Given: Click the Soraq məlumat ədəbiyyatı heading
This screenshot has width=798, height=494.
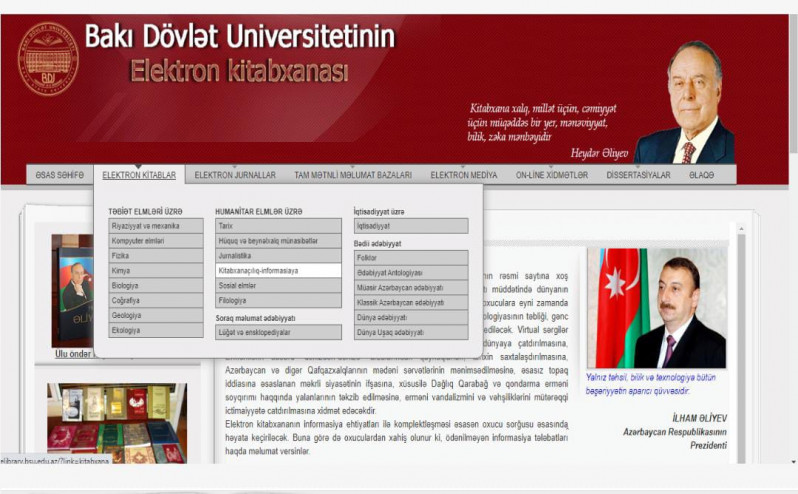Looking at the screenshot, I should click(x=255, y=318).
